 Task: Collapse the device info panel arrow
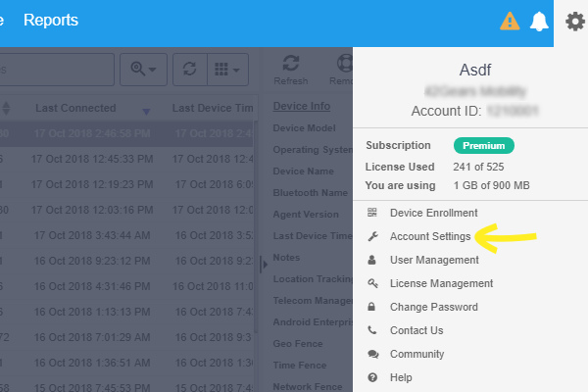[265, 265]
